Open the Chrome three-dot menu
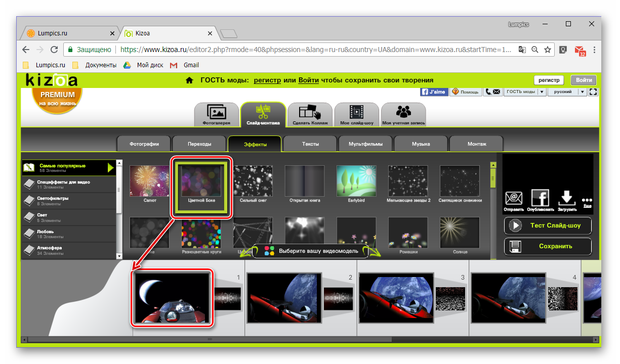The height and width of the screenshot is (364, 620). [594, 50]
